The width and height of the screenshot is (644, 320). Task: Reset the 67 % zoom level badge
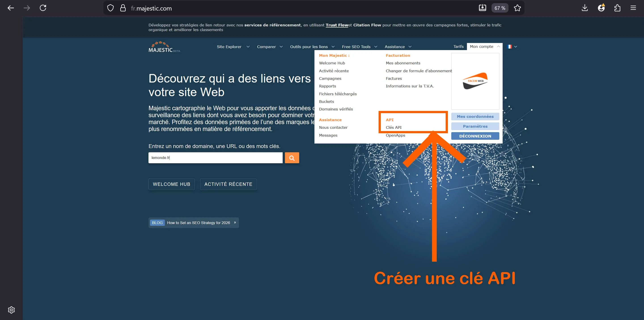(500, 8)
